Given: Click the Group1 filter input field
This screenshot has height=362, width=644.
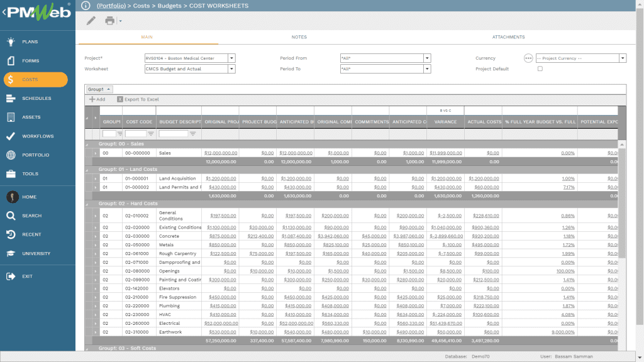Looking at the screenshot, I should pos(109,134).
